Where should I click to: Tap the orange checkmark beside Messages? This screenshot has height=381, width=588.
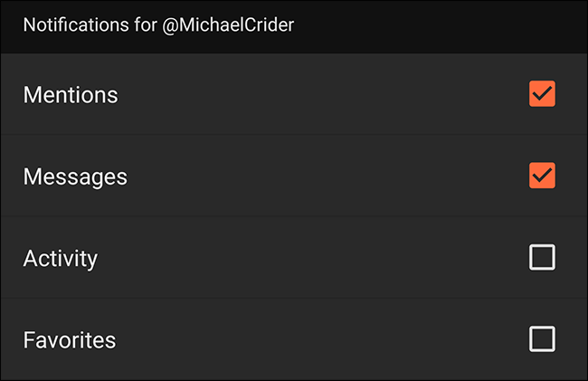(542, 176)
